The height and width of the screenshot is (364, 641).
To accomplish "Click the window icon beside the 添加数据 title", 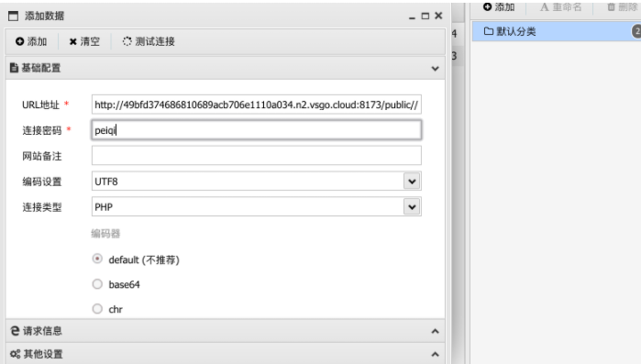I will tap(14, 16).
